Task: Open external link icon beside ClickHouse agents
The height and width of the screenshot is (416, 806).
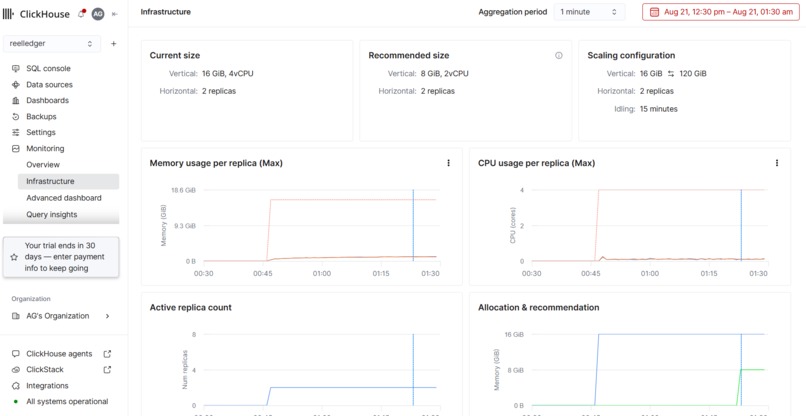Action: coord(107,354)
